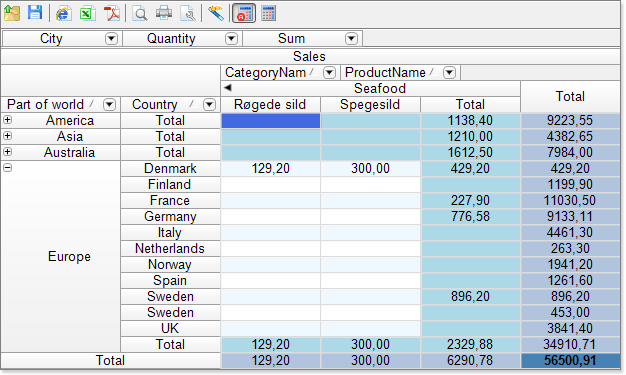The width and height of the screenshot is (626, 375).
Task: Save the cube with floppy icon
Action: (35, 13)
